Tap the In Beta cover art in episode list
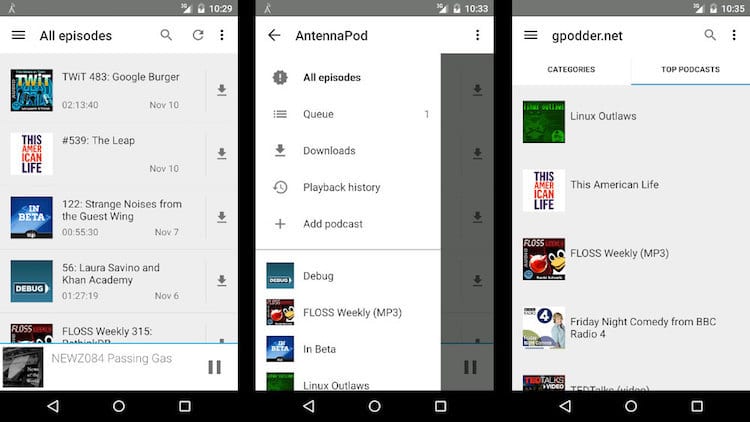Viewport: 750px width, 422px height. 32,217
